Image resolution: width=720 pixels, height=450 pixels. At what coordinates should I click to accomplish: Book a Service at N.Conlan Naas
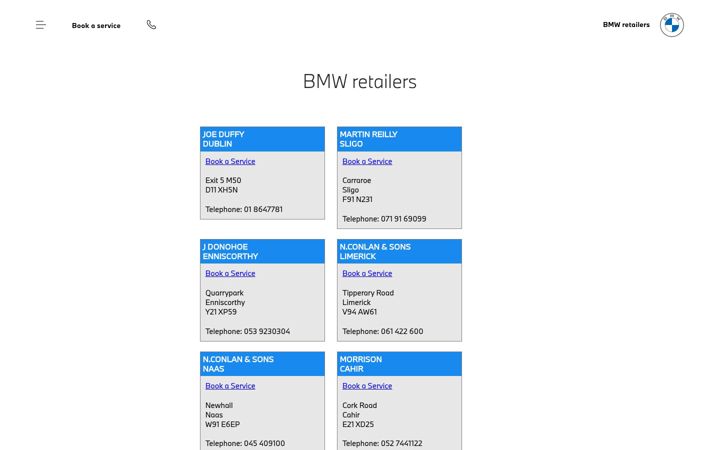[230, 386]
